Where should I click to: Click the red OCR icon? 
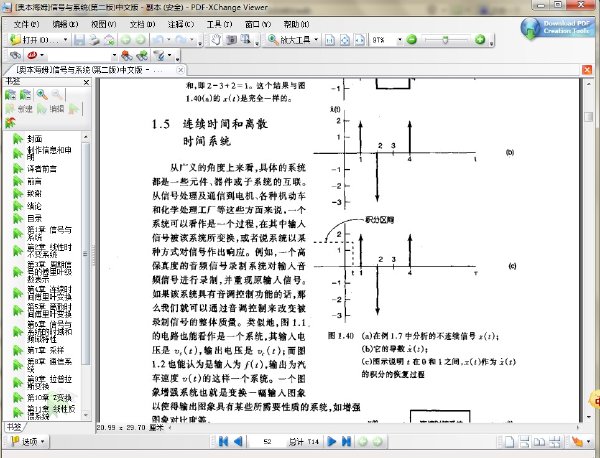(x=32, y=56)
